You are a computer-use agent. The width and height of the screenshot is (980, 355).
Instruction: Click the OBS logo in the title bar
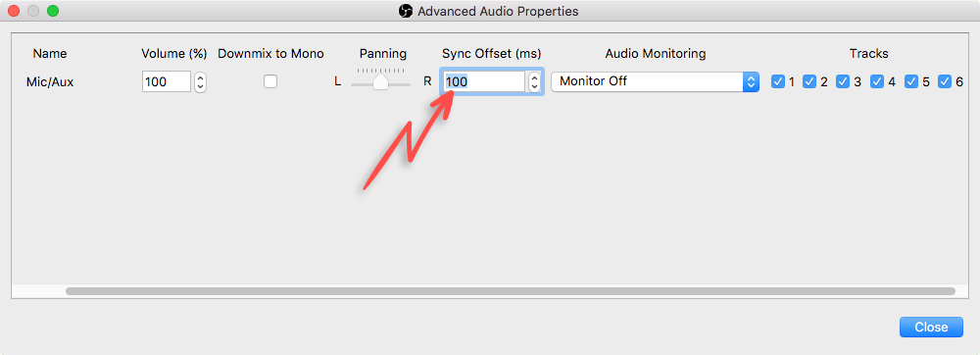click(x=406, y=11)
